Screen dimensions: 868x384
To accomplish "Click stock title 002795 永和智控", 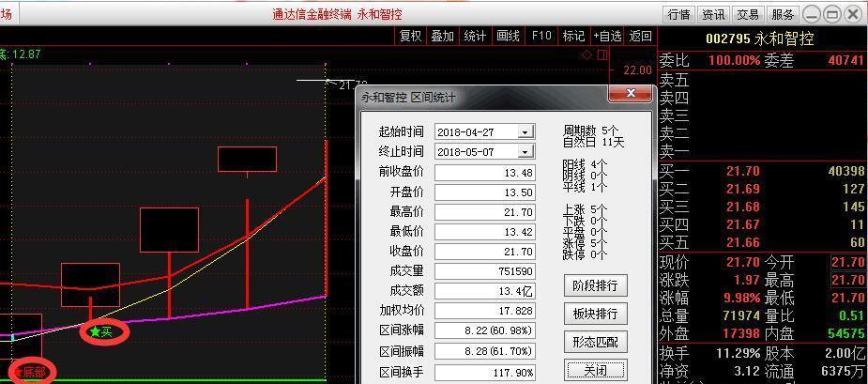I will coord(760,38).
